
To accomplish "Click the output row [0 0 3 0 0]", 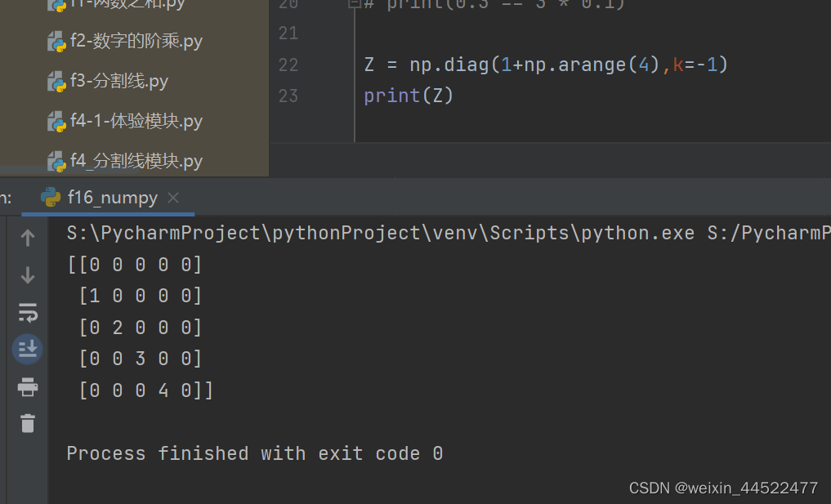I will [x=141, y=359].
